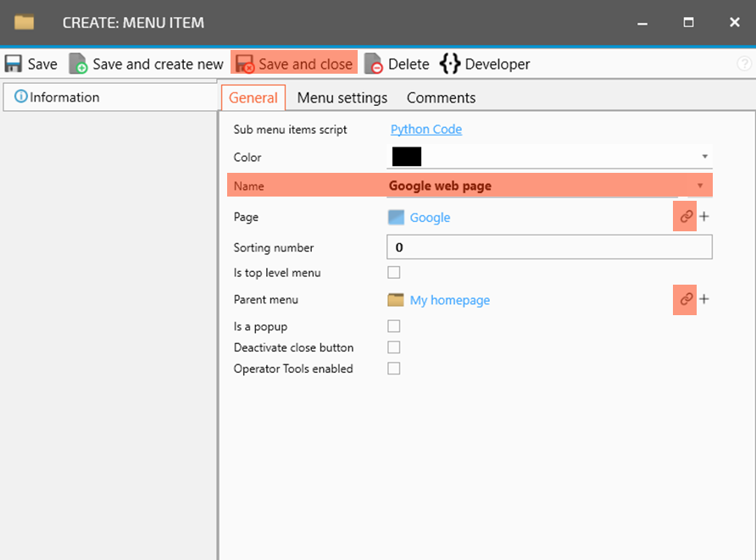Screen dimensions: 756x560
Task: Switch to the Menu settings tab
Action: point(342,98)
